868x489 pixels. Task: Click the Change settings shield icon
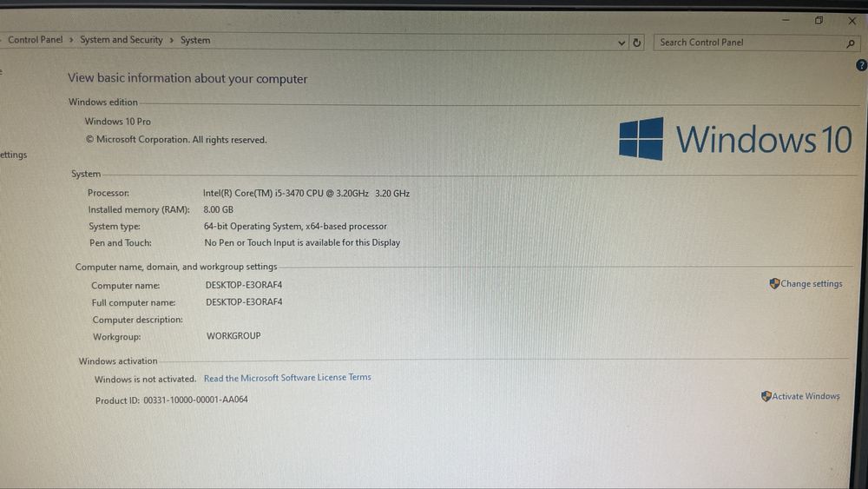pyautogui.click(x=774, y=283)
